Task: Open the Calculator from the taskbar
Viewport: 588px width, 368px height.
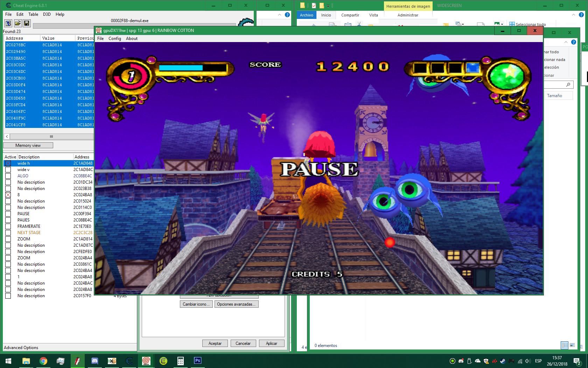Action: [181, 361]
